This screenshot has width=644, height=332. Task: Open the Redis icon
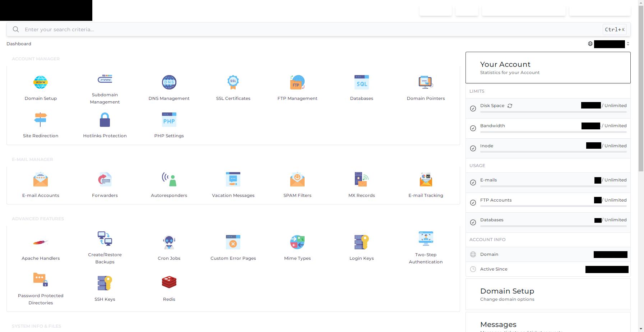tap(169, 283)
